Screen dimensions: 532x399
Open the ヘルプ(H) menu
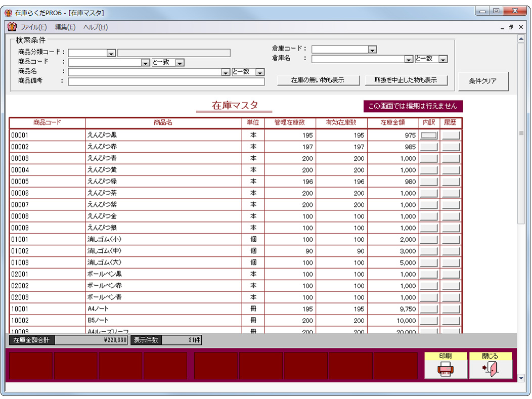(x=95, y=27)
